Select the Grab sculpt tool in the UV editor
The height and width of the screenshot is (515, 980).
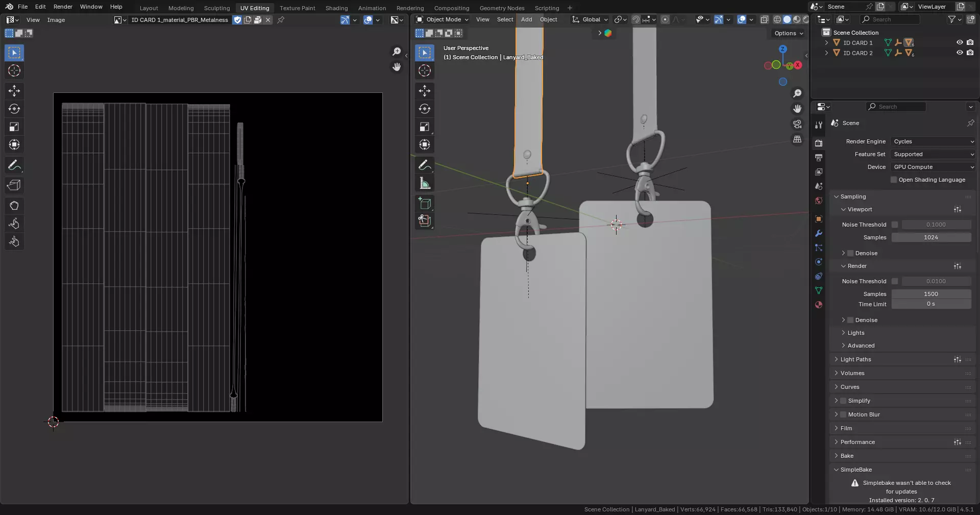click(14, 206)
